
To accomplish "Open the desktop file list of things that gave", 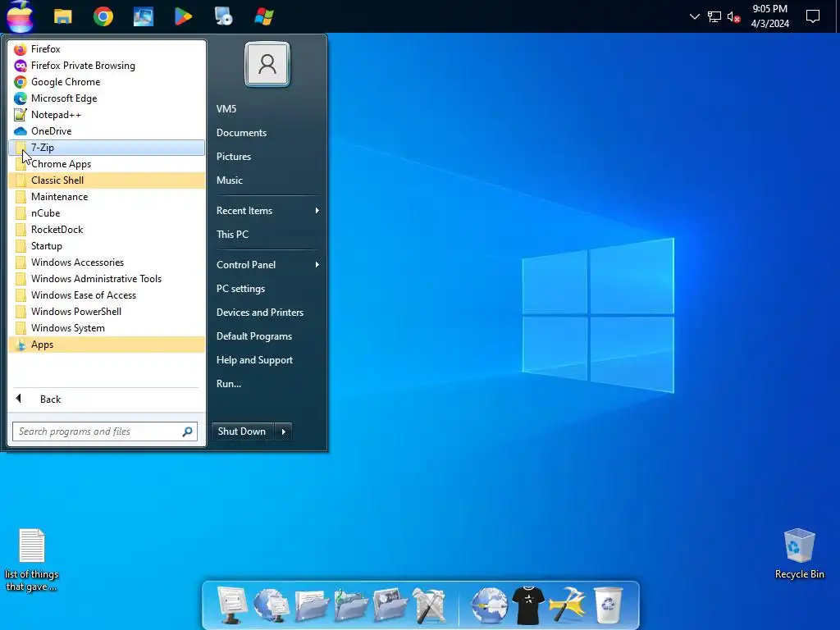I will (32, 559).
